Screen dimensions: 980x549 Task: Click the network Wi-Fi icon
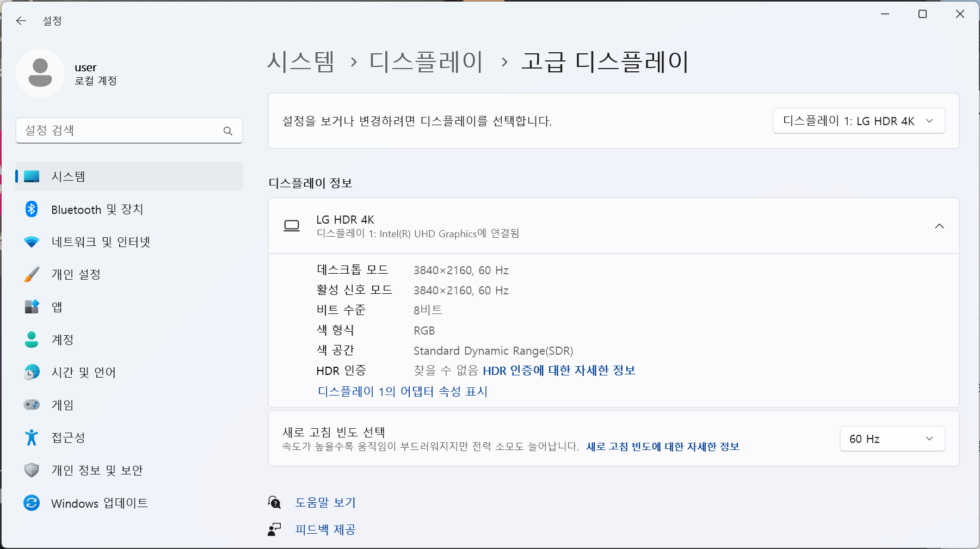(32, 242)
